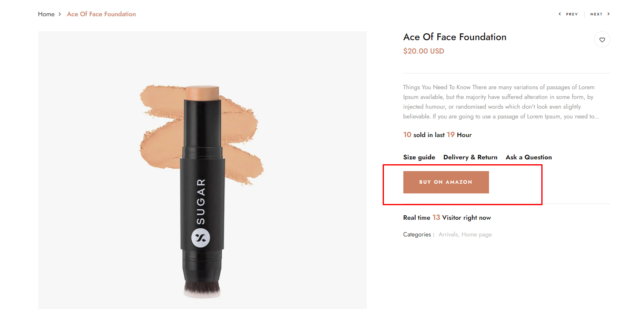
Task: Click the real time visitor counter
Action: click(x=447, y=218)
